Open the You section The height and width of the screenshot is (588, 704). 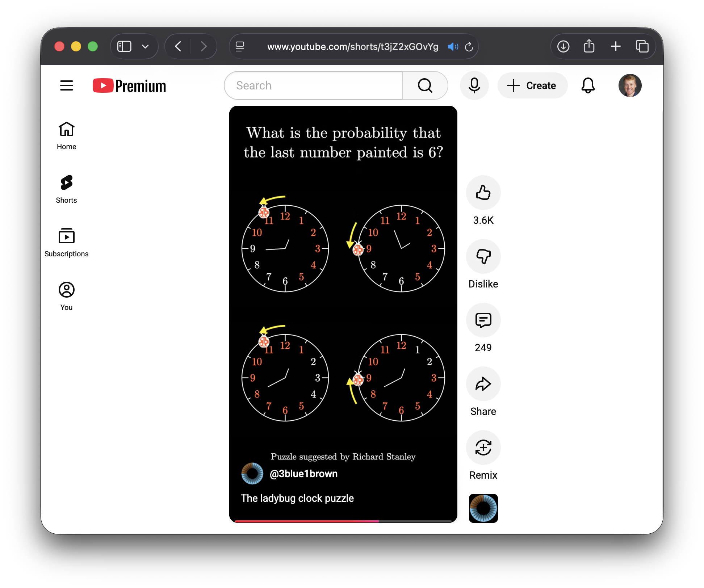tap(66, 295)
